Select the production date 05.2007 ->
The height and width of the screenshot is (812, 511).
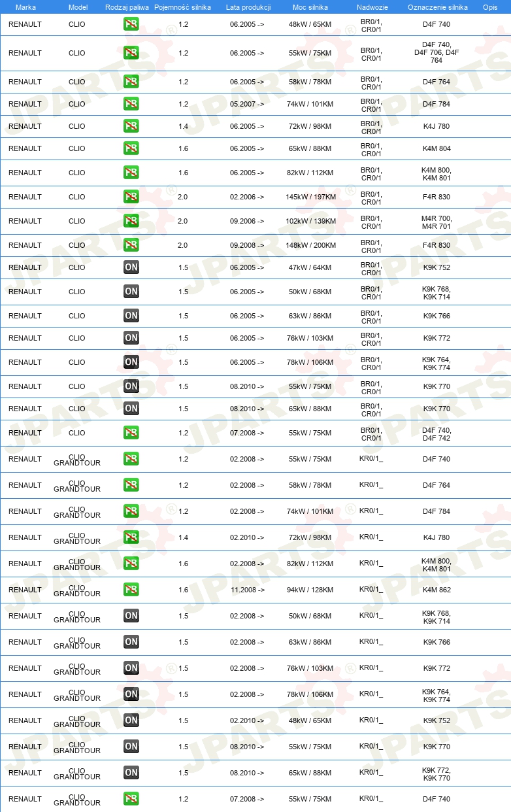[x=247, y=104]
